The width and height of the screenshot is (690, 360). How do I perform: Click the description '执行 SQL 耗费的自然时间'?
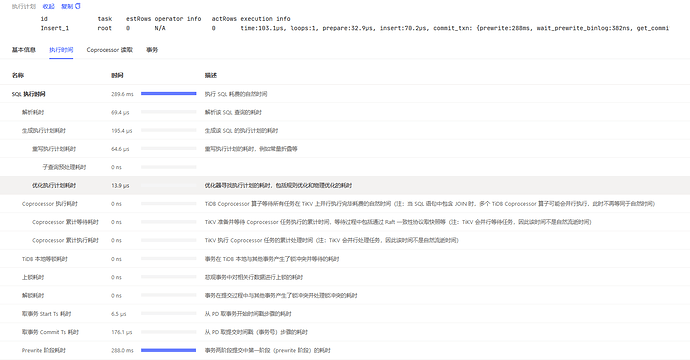click(236, 94)
